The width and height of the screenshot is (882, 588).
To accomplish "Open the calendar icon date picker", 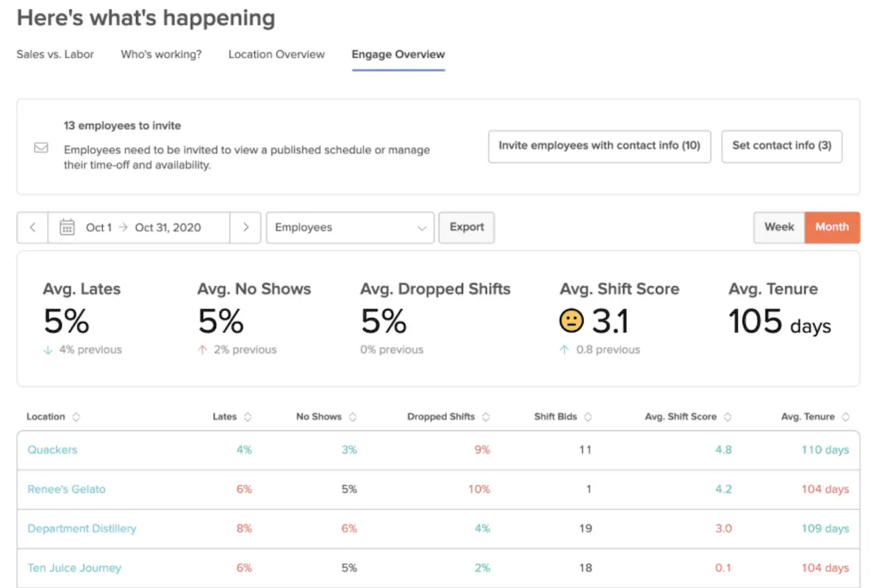I will click(x=67, y=228).
